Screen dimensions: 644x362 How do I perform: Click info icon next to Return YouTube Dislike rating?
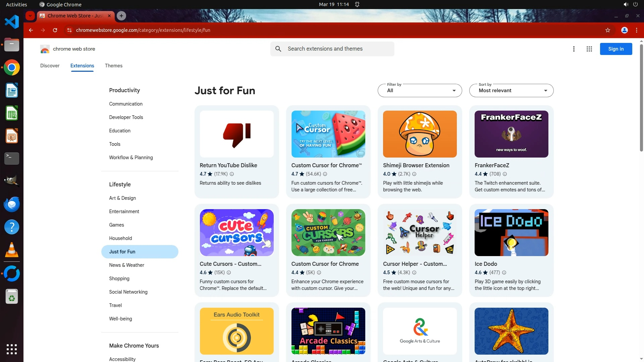tap(232, 174)
